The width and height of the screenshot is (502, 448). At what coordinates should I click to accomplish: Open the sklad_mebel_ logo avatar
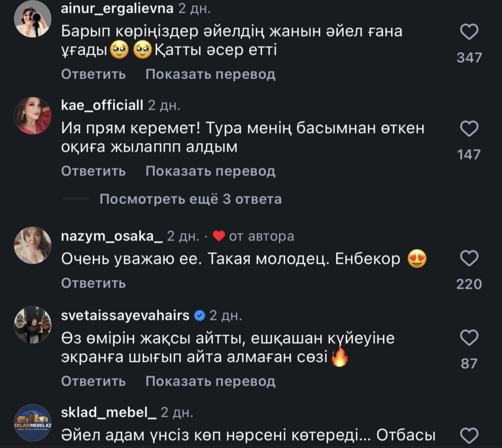(x=33, y=423)
